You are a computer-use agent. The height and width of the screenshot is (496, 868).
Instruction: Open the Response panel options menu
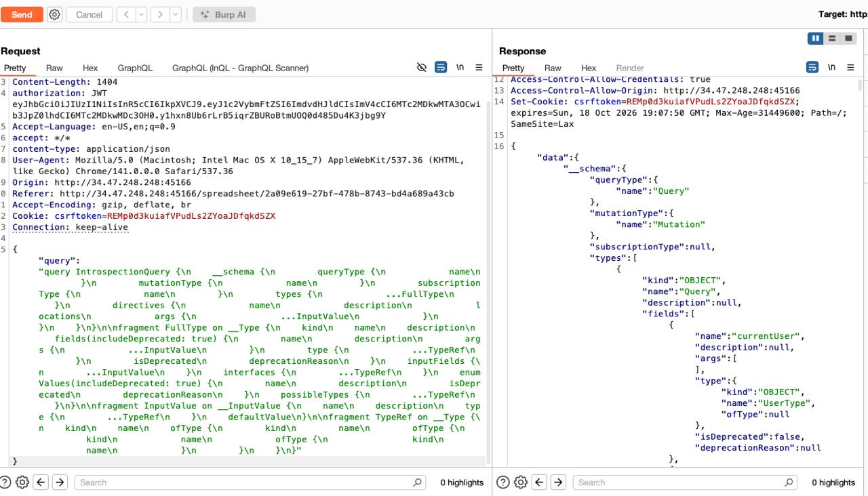coord(850,67)
